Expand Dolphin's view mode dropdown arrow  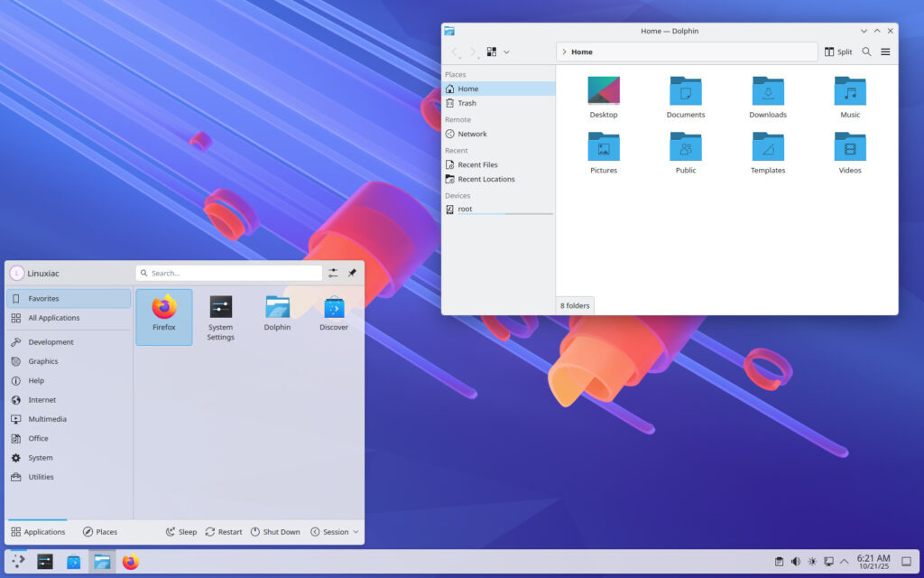507,51
